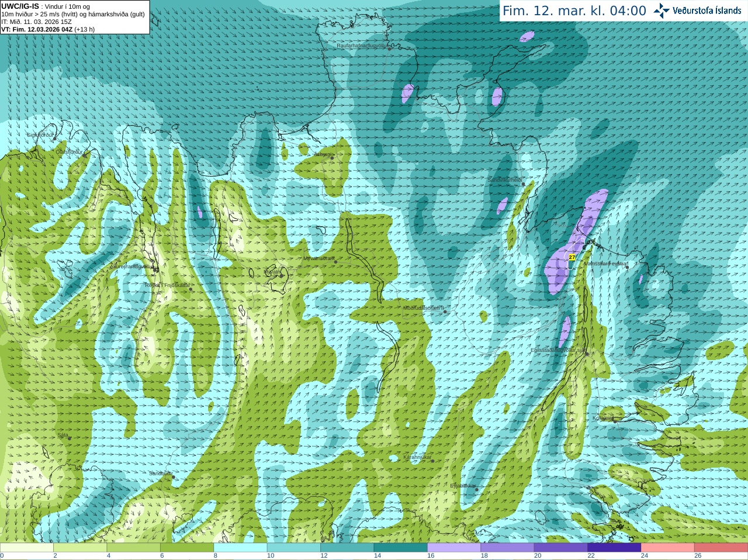Select the Ólafsfjörður station label
Viewport: 748px width, 560px height.
coord(69,152)
